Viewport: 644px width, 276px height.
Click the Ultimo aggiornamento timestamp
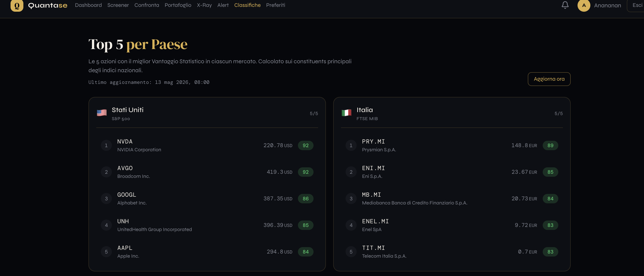pyautogui.click(x=149, y=82)
